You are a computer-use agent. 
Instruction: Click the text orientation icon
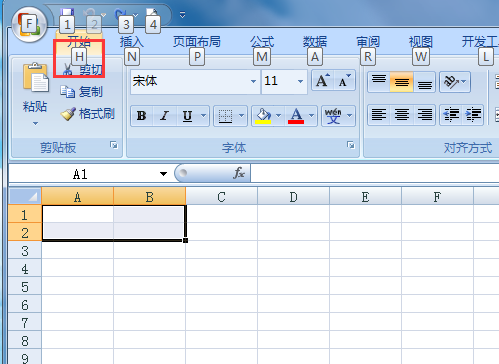click(451, 81)
